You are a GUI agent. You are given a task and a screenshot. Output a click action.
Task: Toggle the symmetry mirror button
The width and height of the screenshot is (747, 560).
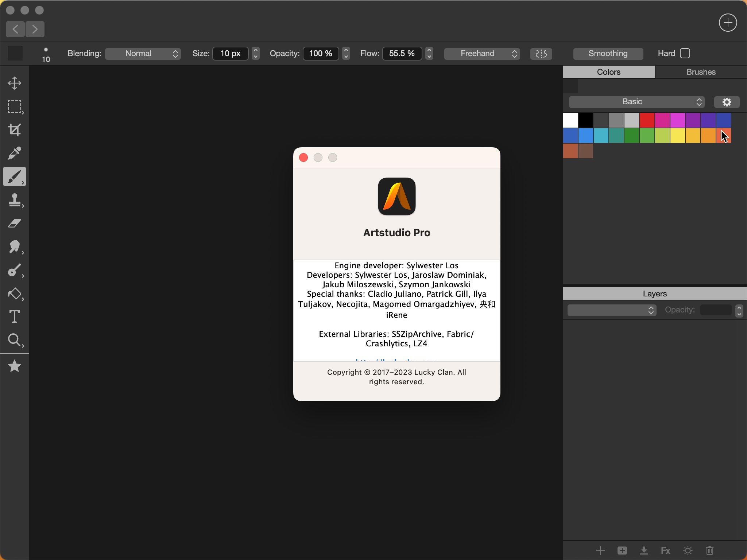click(541, 54)
